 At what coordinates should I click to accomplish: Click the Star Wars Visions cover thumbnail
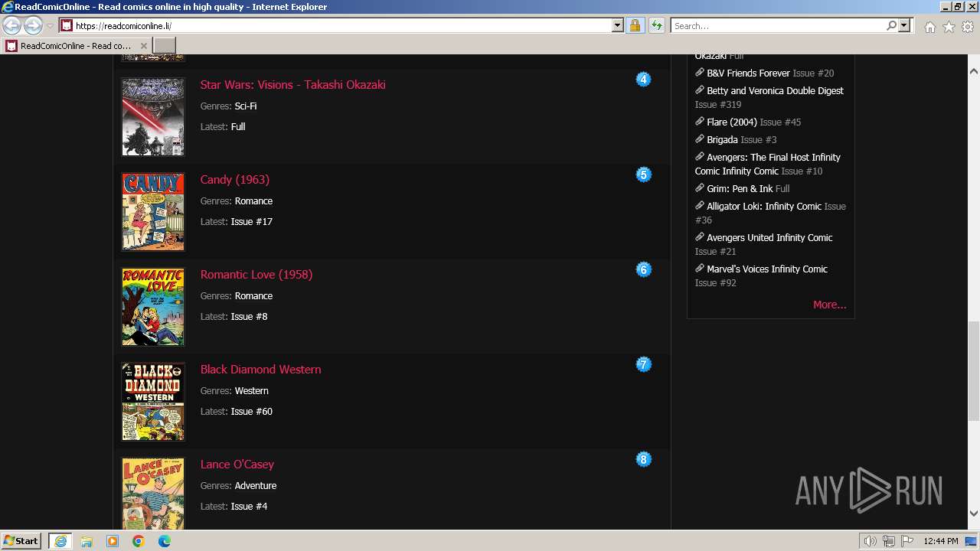[153, 117]
